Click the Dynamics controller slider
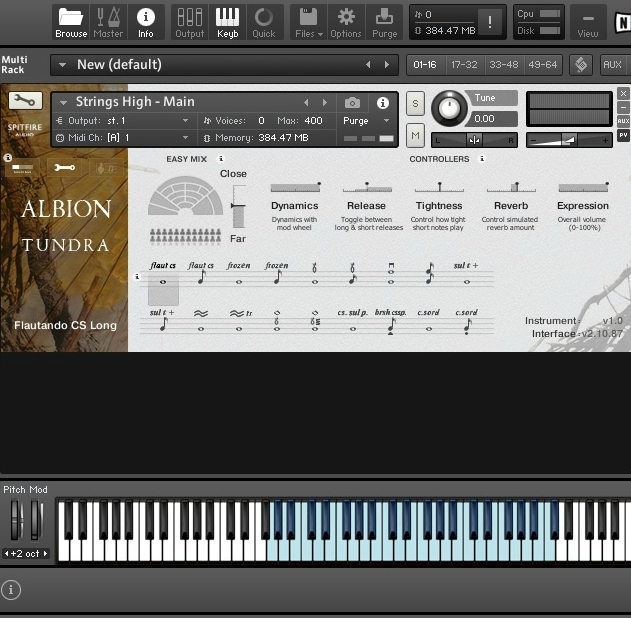Screen dimensions: 631x618 (x=294, y=187)
